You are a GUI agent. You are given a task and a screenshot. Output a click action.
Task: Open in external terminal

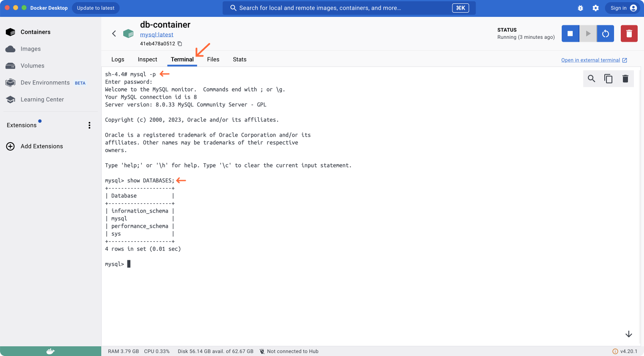pyautogui.click(x=591, y=60)
